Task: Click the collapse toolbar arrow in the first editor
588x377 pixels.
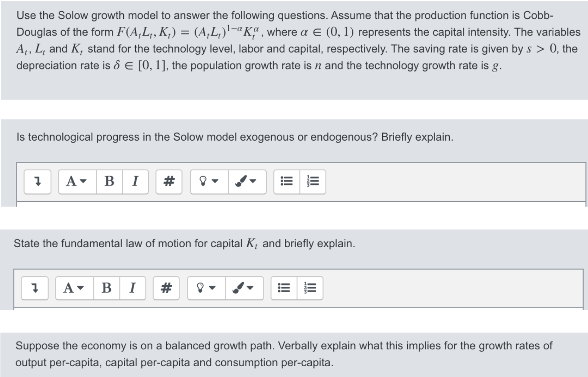Action: [x=38, y=182]
